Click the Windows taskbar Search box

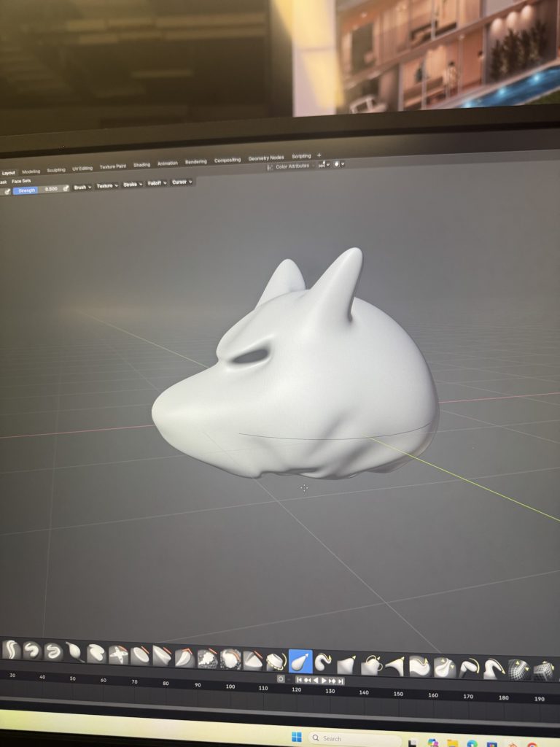point(354,738)
